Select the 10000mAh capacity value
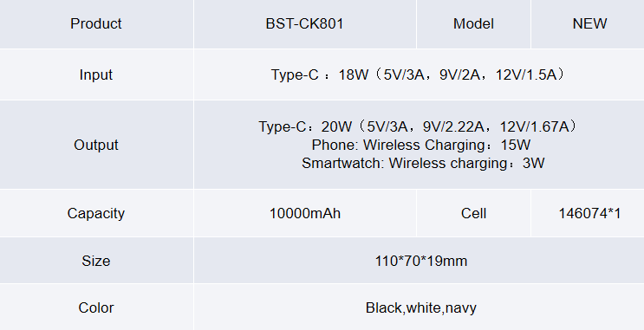The image size is (644, 330). coord(305,213)
